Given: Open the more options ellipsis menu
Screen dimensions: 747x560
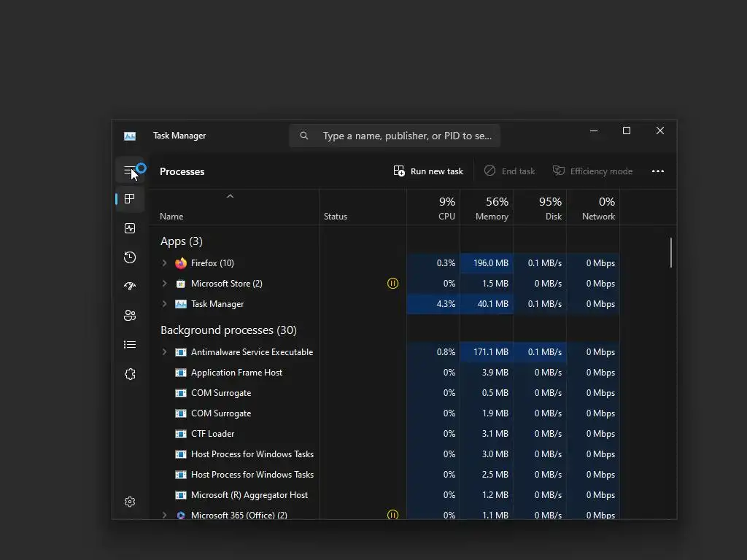Looking at the screenshot, I should [657, 171].
